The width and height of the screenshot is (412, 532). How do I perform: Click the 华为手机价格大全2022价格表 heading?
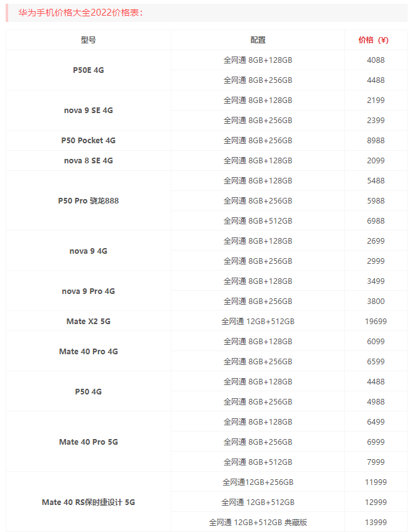tap(80, 12)
